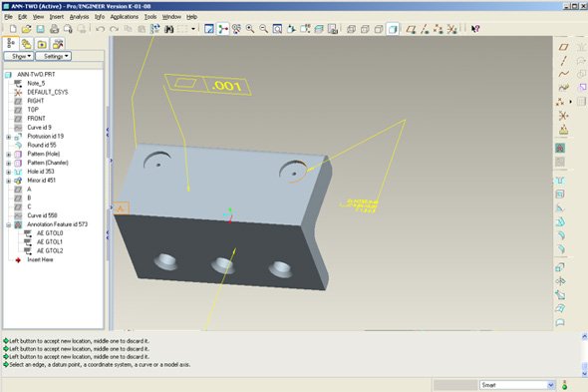Image resolution: width=588 pixels, height=392 pixels.
Task: Toggle coordinate systems display
Action: coord(451,29)
